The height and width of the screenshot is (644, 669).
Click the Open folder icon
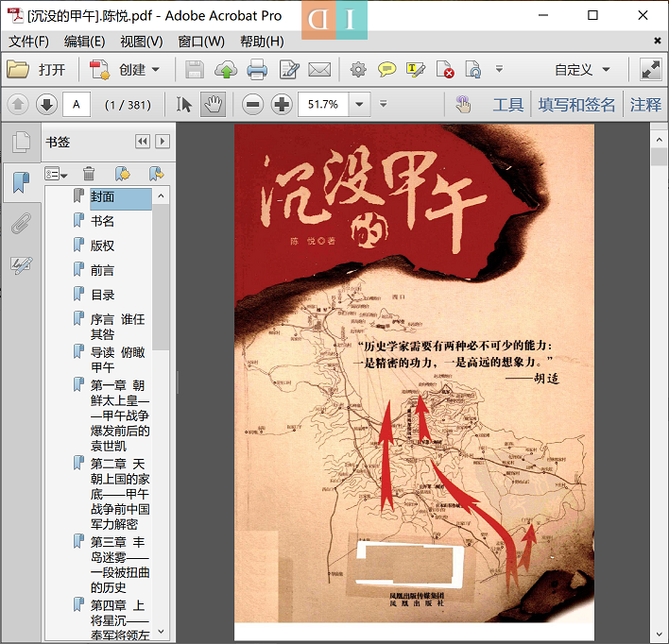(18, 70)
